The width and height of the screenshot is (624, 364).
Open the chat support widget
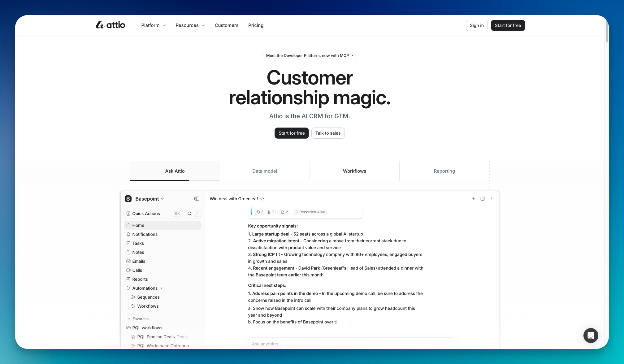[591, 336]
